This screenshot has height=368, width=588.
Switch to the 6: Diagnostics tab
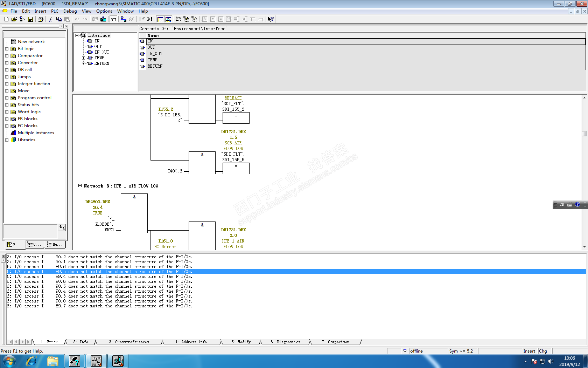(x=285, y=342)
